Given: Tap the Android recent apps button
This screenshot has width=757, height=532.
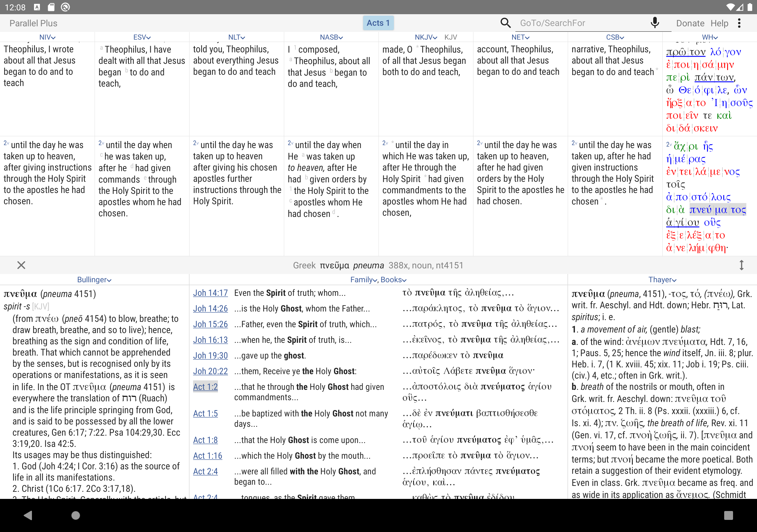Looking at the screenshot, I should pyautogui.click(x=728, y=515).
